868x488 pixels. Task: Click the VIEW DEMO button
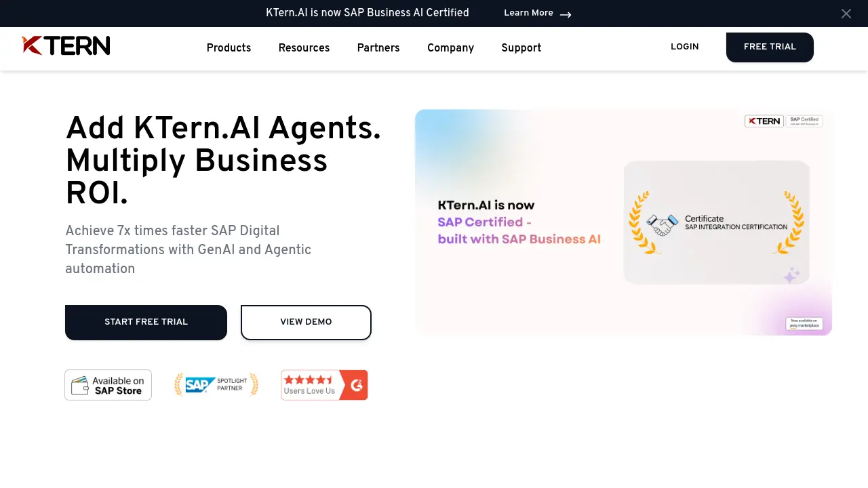306,322
